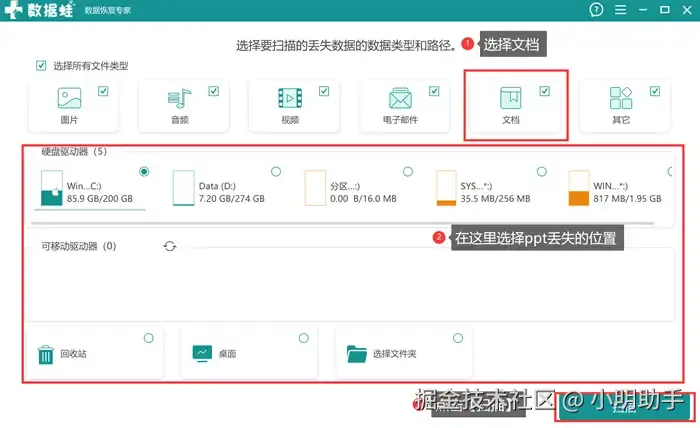Select the SYS drive radio button
The image size is (700, 428).
point(542,171)
